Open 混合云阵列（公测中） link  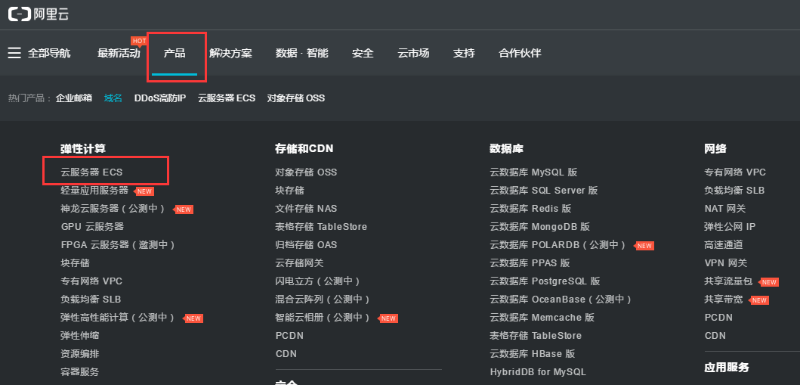[x=322, y=299]
